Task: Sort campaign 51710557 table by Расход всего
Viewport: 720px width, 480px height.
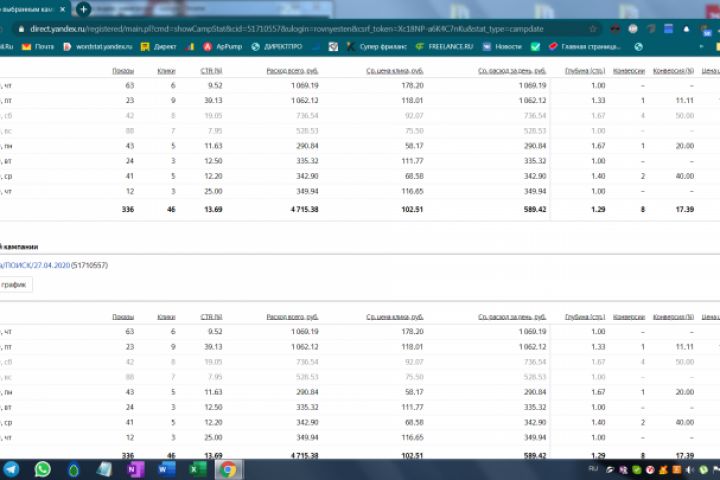Action: click(x=292, y=317)
